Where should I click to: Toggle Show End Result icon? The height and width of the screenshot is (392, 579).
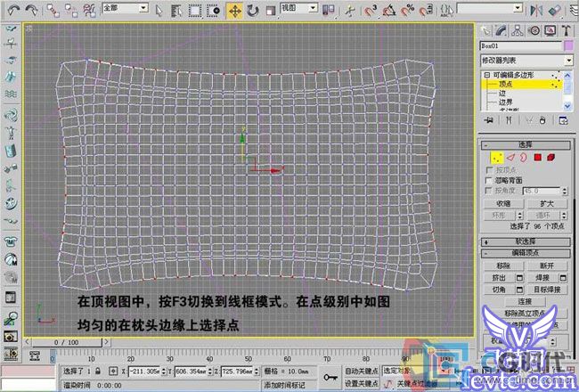click(x=509, y=120)
